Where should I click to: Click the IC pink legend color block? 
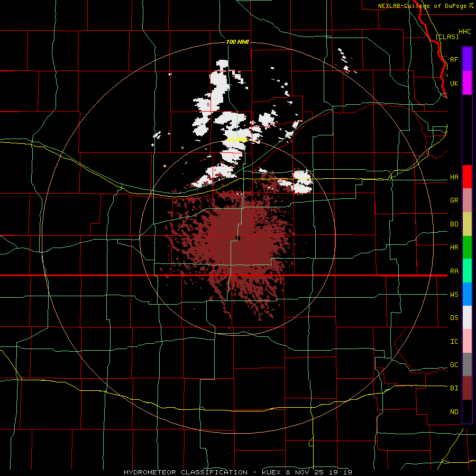[x=467, y=341]
